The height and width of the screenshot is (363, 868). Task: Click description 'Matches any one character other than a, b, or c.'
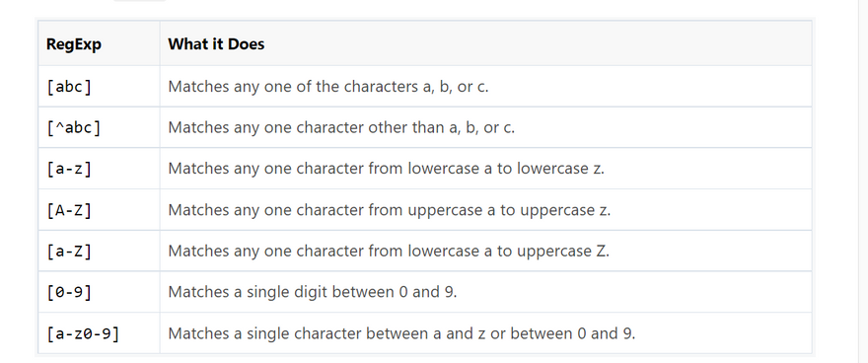click(x=341, y=128)
